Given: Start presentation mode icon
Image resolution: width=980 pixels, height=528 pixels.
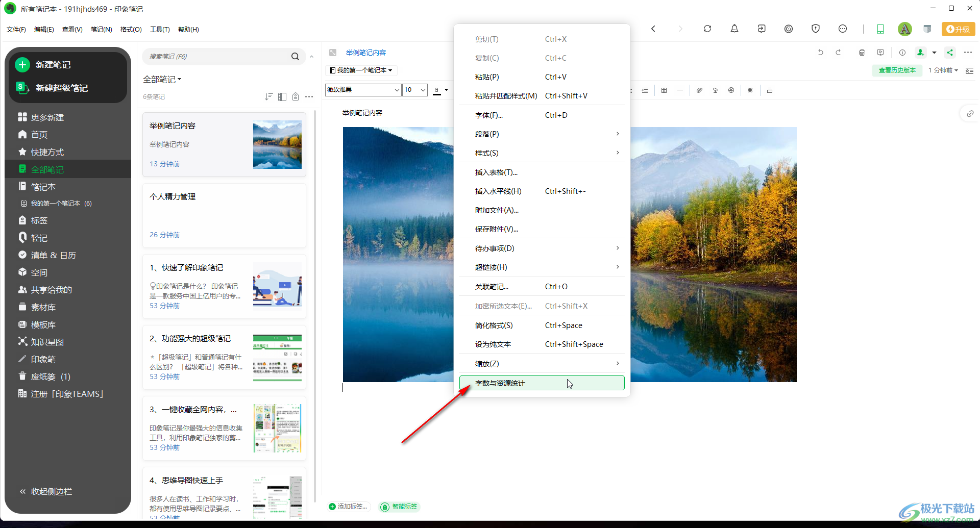Looking at the screenshot, I should [880, 53].
